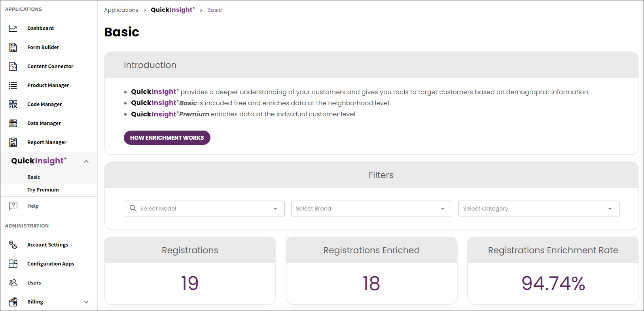Click the Account Settings gears icon

(13, 245)
